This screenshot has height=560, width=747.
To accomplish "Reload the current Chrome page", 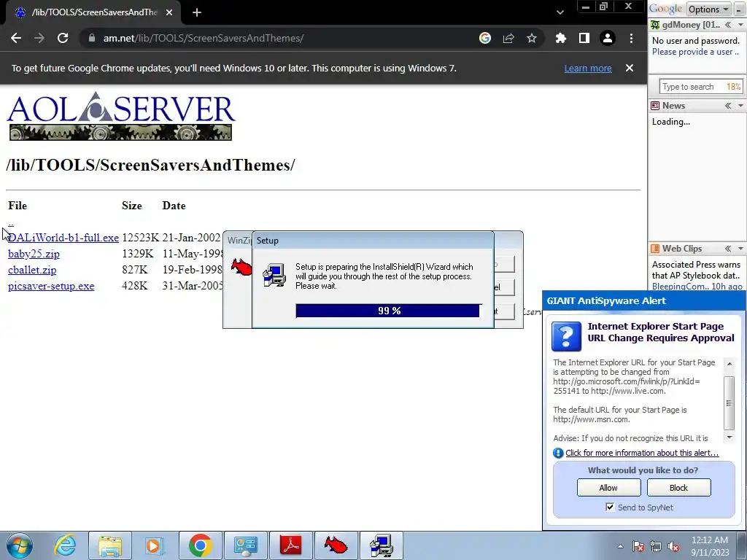I will (63, 38).
